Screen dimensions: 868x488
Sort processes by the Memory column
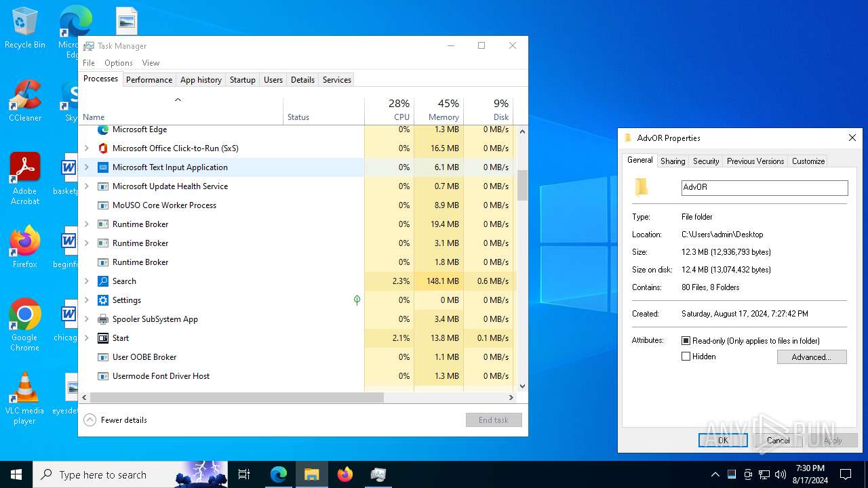(439, 110)
